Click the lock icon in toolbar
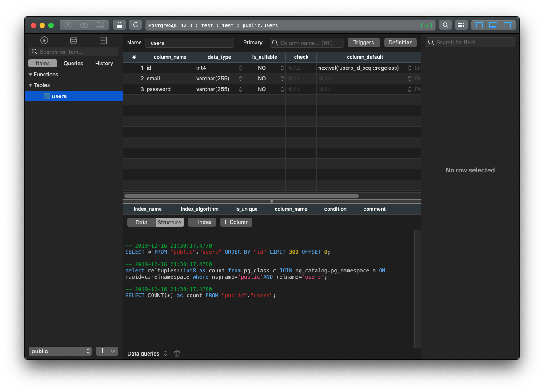Screen dimensions: 544x392 [120, 25]
